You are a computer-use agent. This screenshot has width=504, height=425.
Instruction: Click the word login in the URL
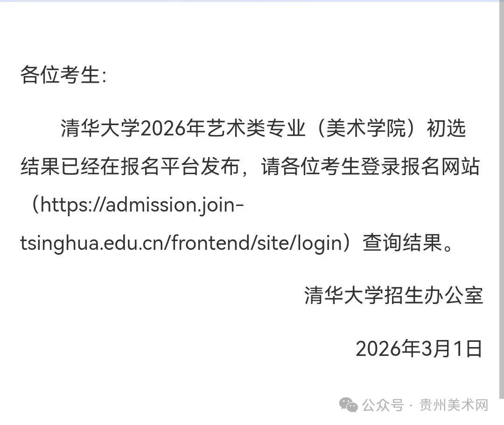coord(319,243)
